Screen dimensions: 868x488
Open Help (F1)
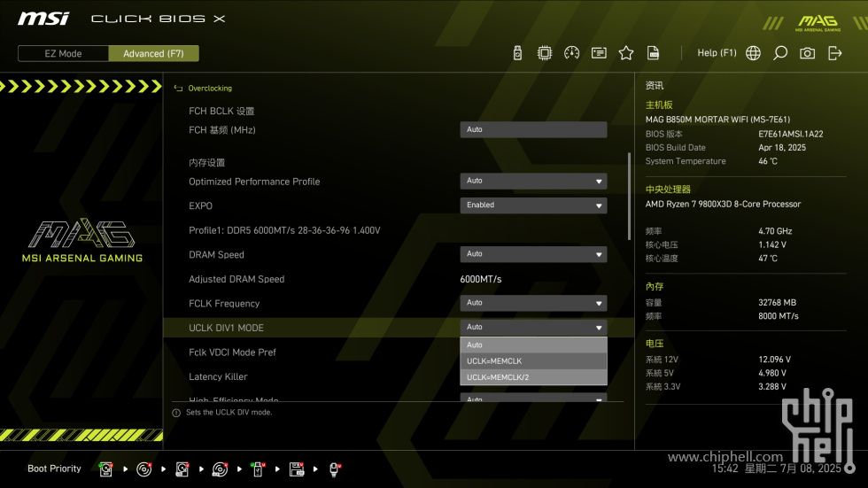tap(717, 52)
